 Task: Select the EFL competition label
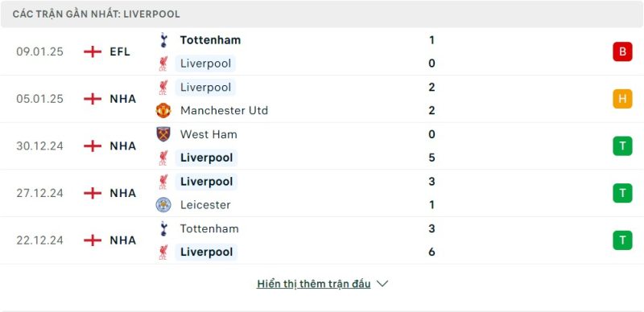click(120, 51)
